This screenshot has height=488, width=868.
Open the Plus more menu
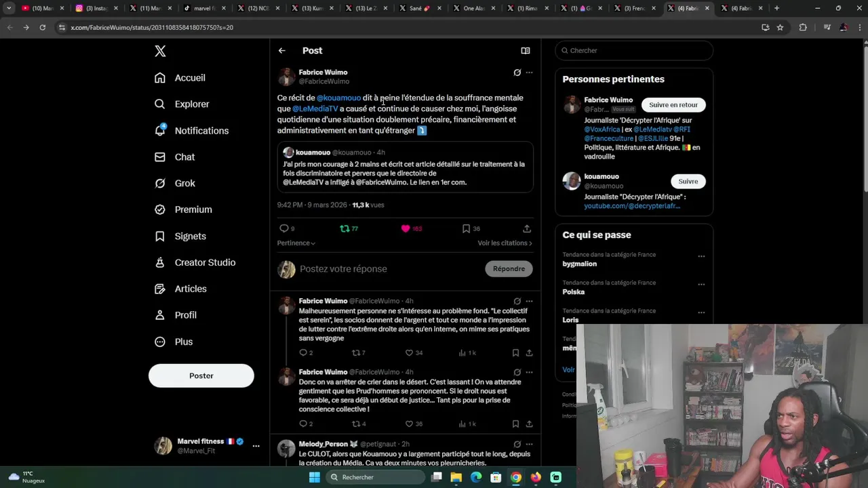coord(174,342)
